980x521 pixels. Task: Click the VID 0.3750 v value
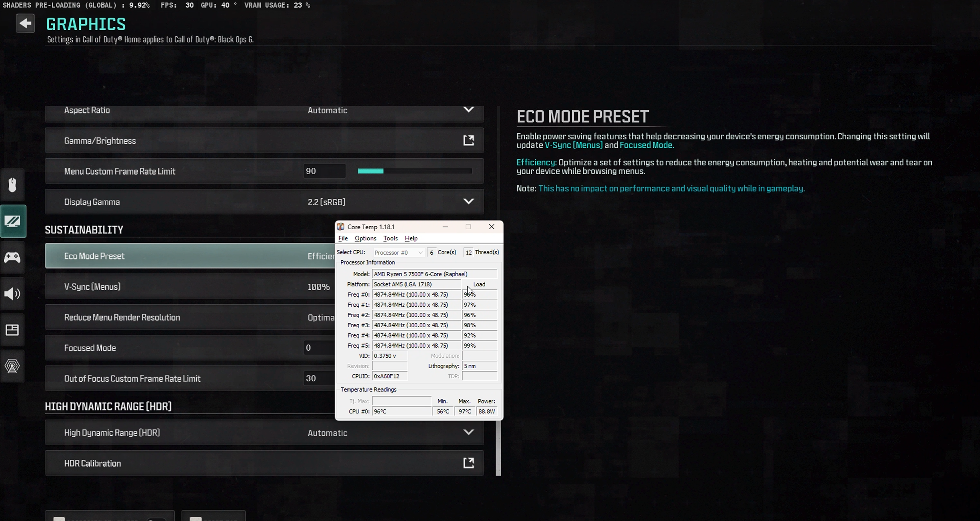[x=390, y=356]
